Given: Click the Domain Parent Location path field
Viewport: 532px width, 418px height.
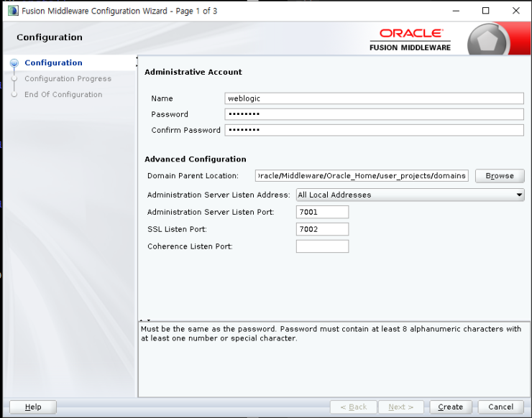Looking at the screenshot, I should coord(362,176).
